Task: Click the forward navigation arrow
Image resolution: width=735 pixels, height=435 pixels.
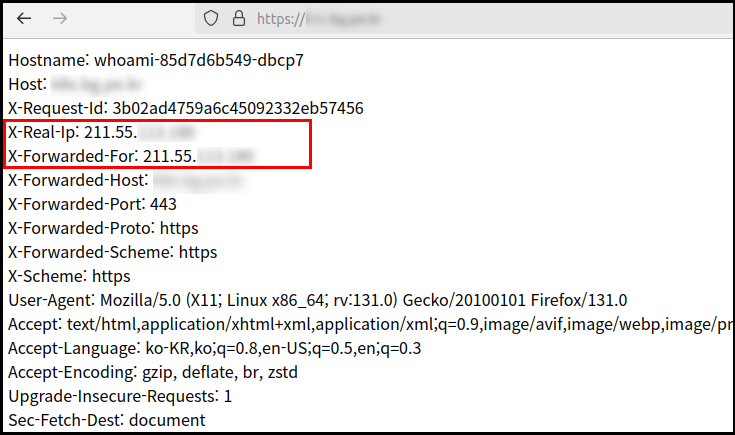Action: (61, 18)
